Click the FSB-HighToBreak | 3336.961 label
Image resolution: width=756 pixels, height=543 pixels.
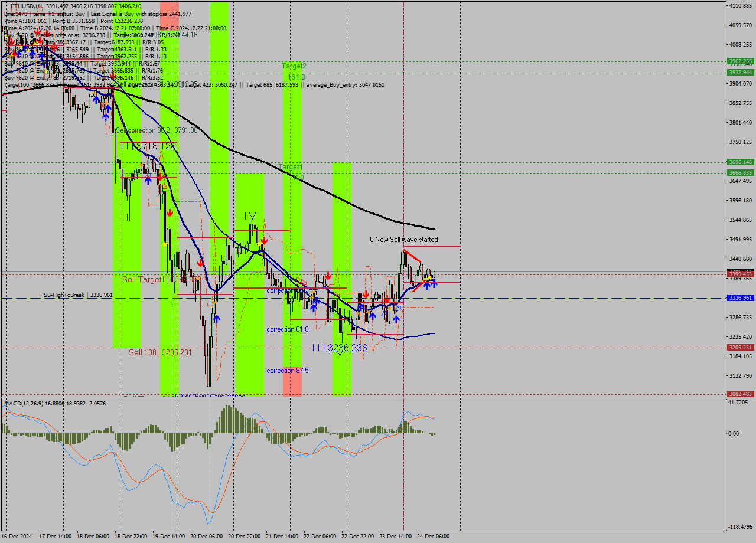pos(76,295)
